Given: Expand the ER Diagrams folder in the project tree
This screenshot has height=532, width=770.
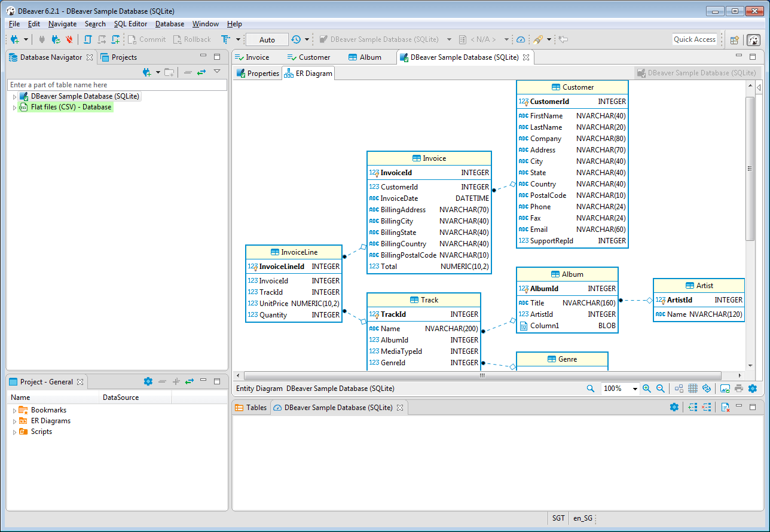Looking at the screenshot, I should pyautogui.click(x=15, y=421).
